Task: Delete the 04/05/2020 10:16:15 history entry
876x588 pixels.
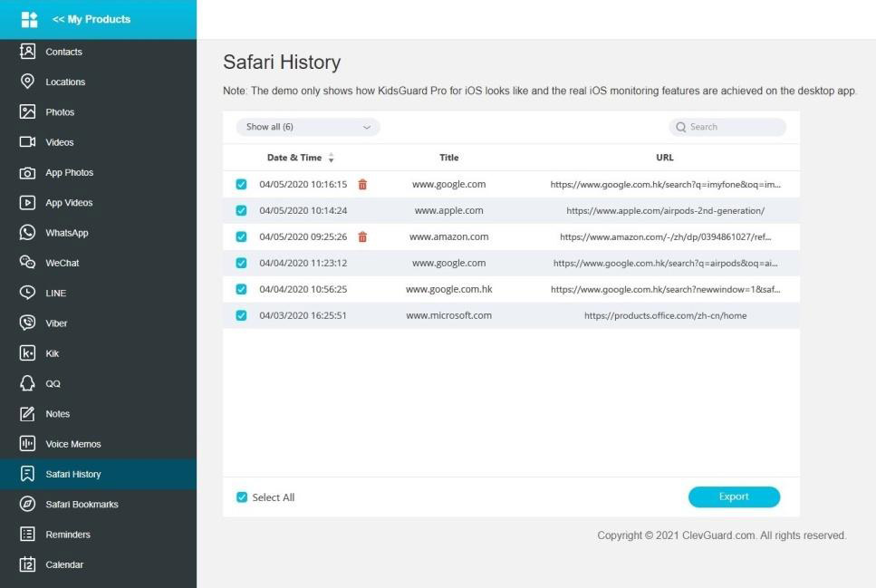Action: click(362, 185)
